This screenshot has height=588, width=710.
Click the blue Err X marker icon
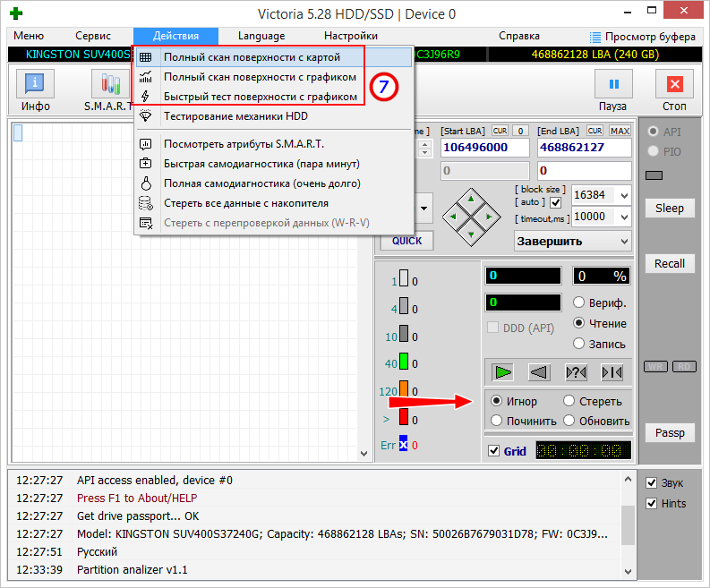pyautogui.click(x=403, y=444)
